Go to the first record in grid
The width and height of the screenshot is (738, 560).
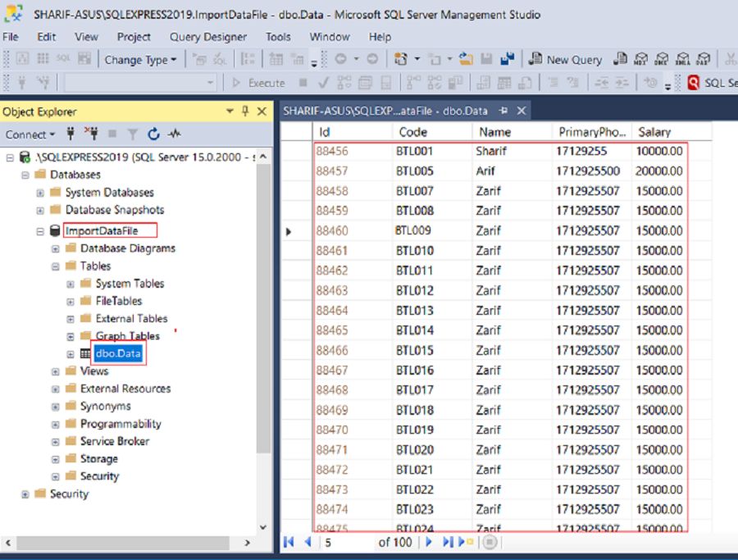coord(289,542)
